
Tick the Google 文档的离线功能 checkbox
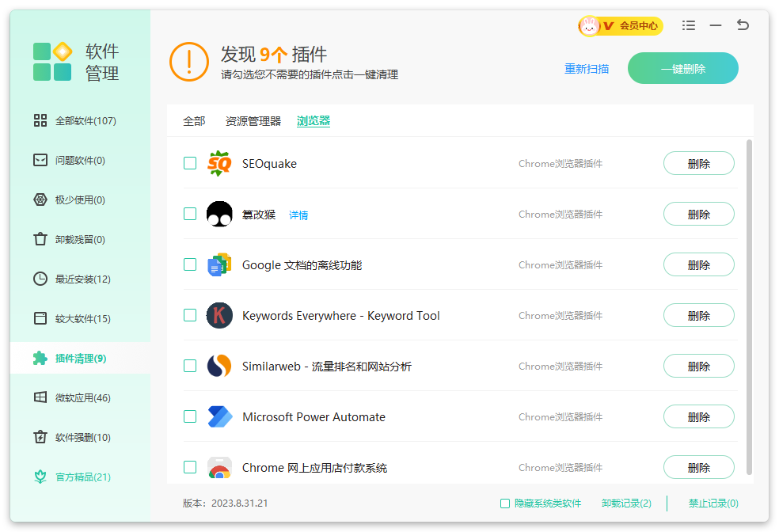click(x=190, y=264)
